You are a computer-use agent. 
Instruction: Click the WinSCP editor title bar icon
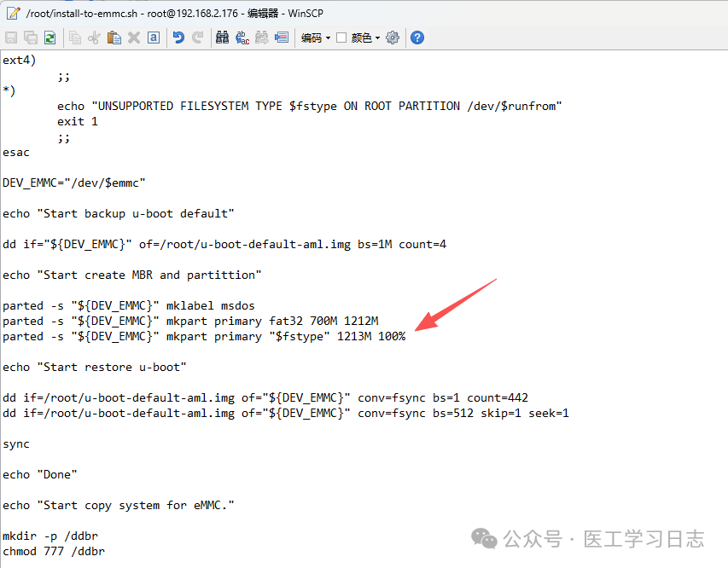(x=12, y=13)
